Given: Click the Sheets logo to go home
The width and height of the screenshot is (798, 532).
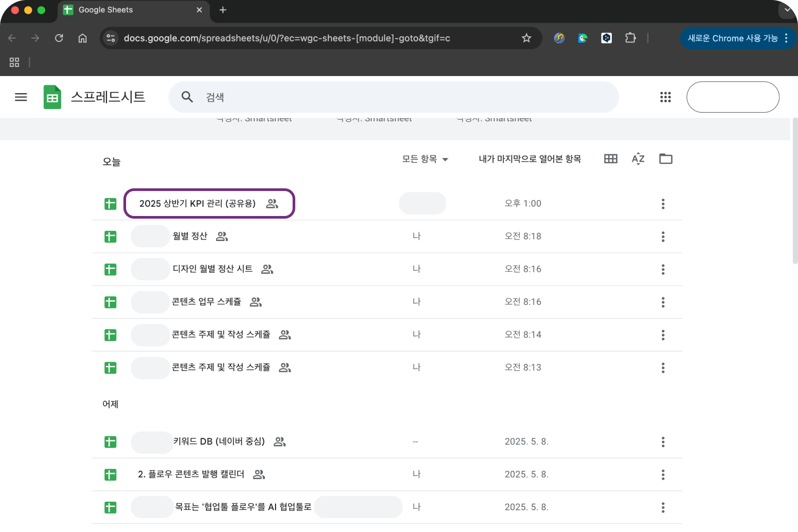Looking at the screenshot, I should point(52,97).
